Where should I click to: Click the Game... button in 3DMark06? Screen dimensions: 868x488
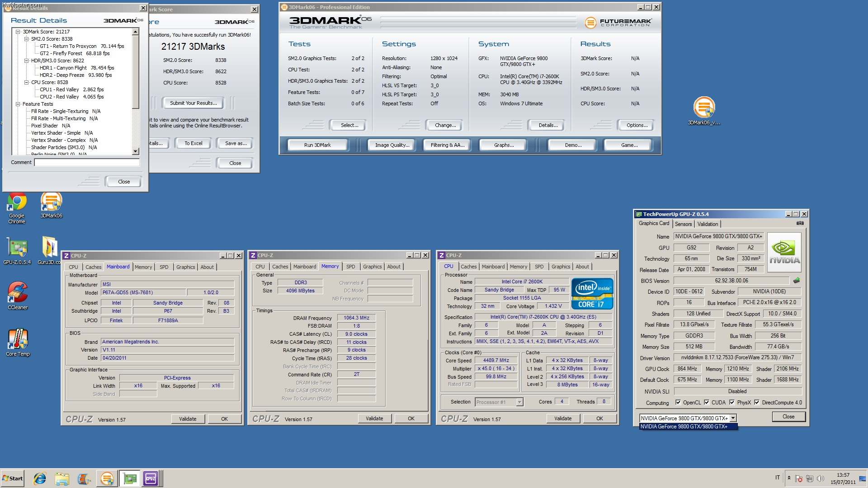click(x=629, y=145)
